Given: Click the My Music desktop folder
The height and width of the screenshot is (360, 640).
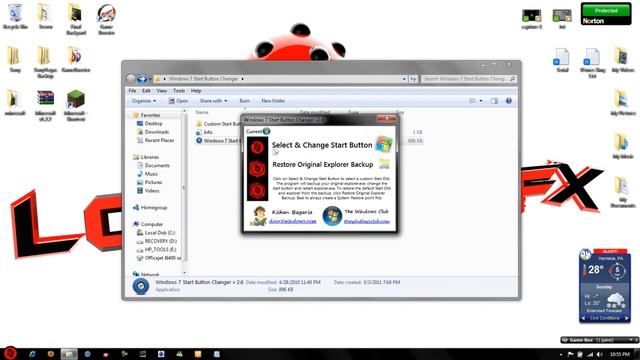Looking at the screenshot, I should pos(622,145).
